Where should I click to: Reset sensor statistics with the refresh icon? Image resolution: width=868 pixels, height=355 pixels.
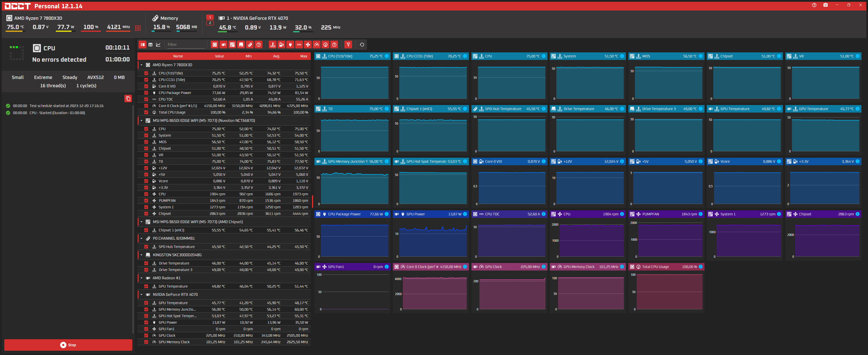coord(362,44)
